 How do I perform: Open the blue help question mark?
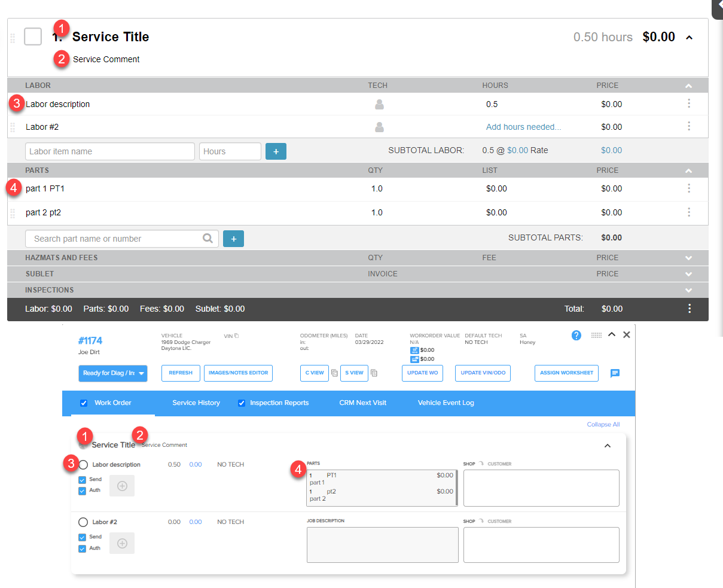(x=576, y=335)
